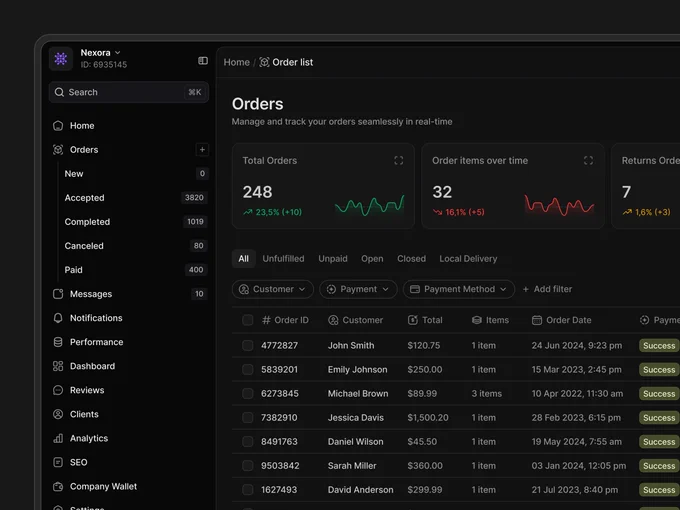This screenshot has height=510, width=680.
Task: Click customer name Sarah Miller
Action: [352, 466]
